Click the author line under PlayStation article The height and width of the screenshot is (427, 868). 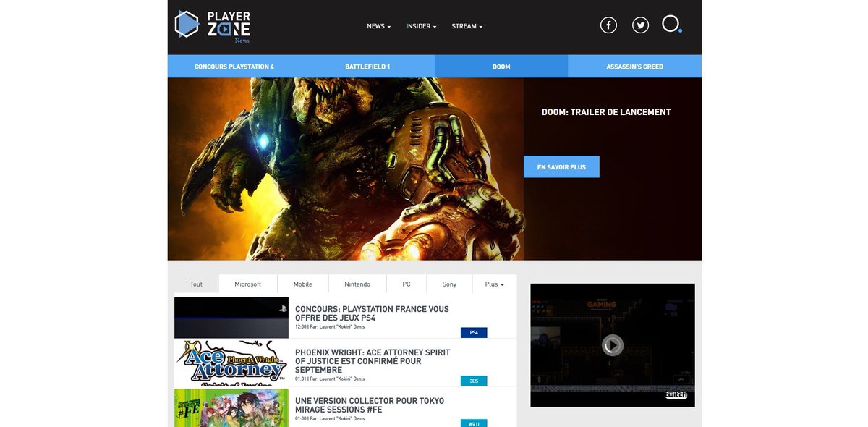(330, 326)
